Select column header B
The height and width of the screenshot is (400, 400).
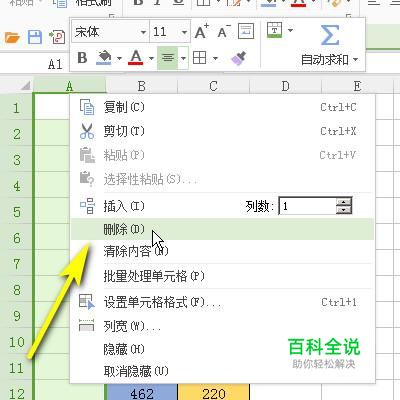[142, 86]
